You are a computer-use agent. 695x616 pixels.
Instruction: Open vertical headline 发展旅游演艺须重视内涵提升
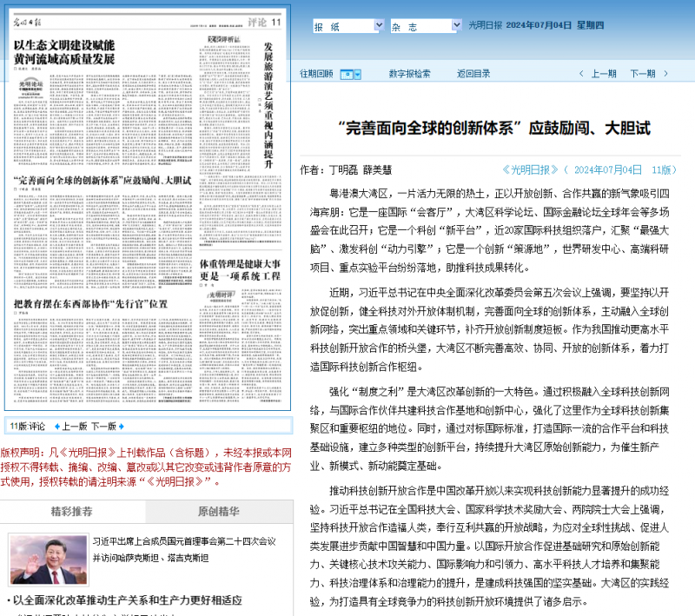268,105
